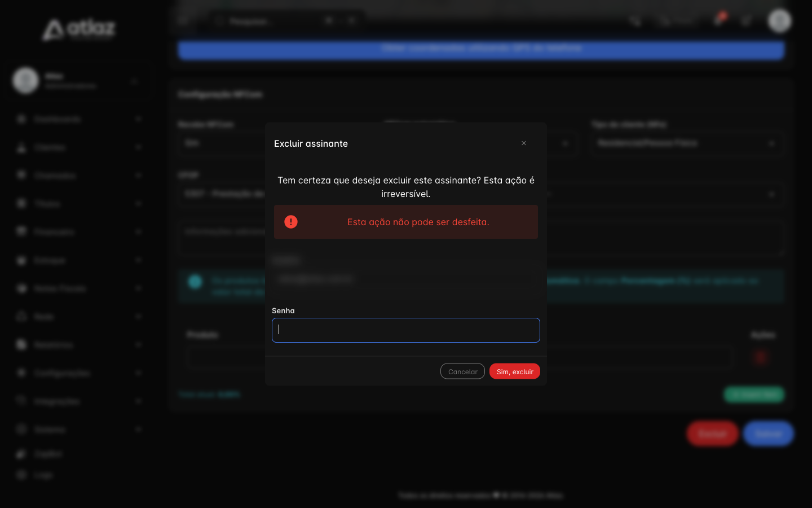
Task: Click the 'Senha' field label
Action: (x=283, y=310)
